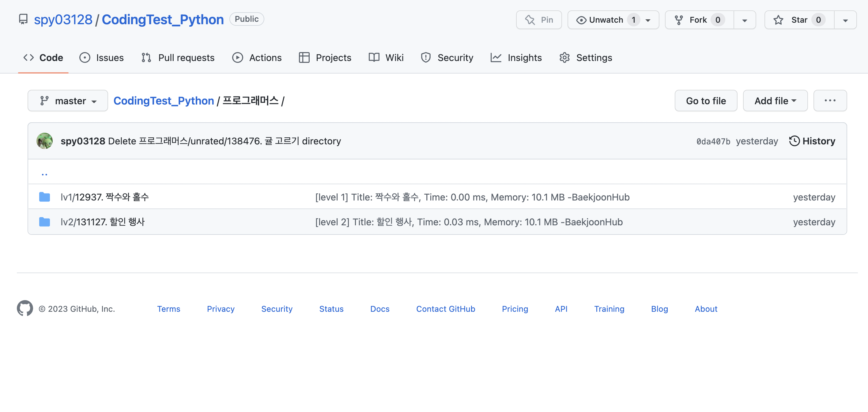Open the Pull requests tab
Image resolution: width=868 pixels, height=412 pixels.
coord(178,58)
